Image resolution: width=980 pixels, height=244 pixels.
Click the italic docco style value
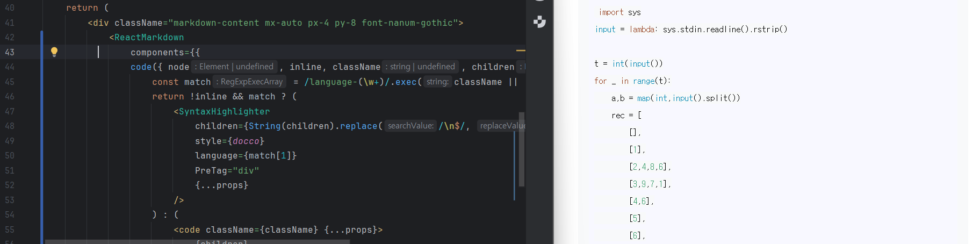tap(246, 141)
